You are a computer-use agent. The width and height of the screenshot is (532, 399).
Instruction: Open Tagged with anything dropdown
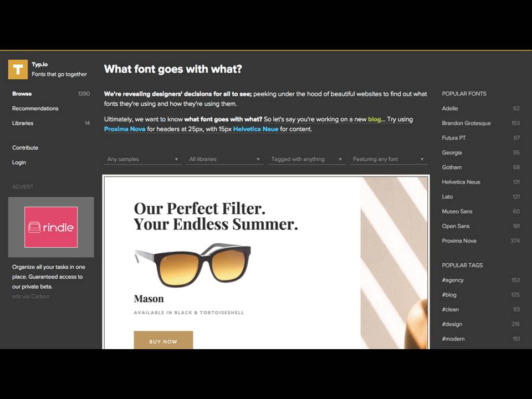click(x=306, y=159)
